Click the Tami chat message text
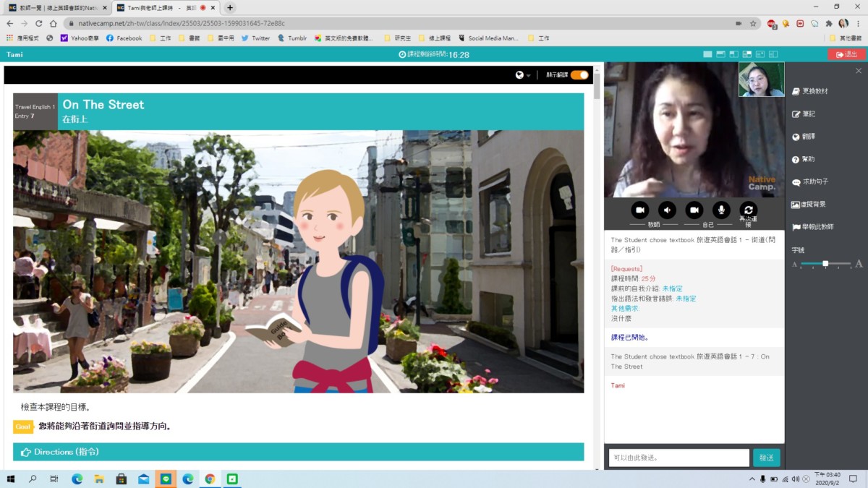 [x=618, y=385]
